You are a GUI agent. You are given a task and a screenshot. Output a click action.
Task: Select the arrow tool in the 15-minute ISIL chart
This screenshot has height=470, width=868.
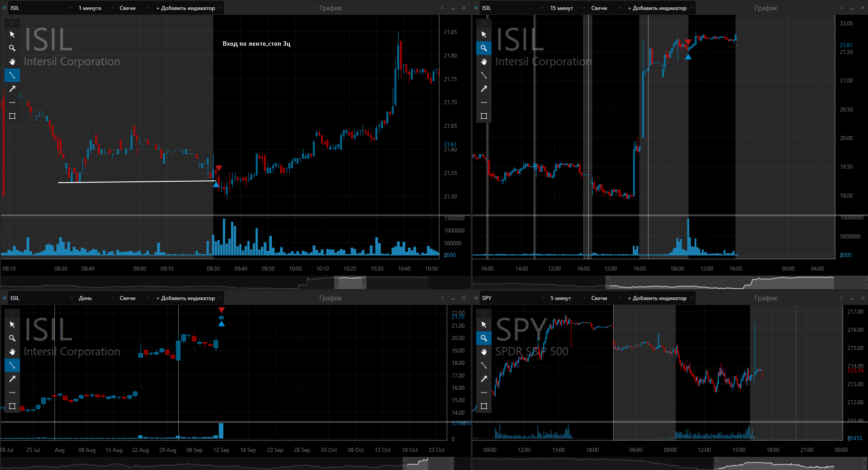click(x=484, y=89)
